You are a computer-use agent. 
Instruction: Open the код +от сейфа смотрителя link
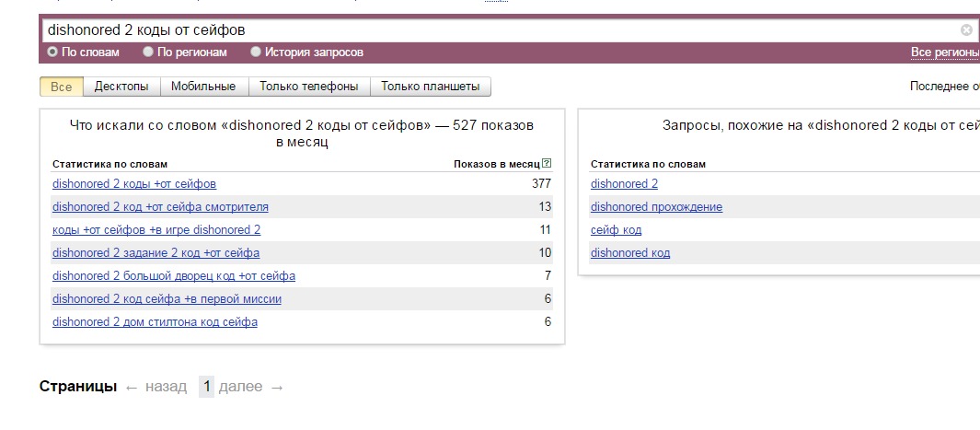(x=161, y=207)
